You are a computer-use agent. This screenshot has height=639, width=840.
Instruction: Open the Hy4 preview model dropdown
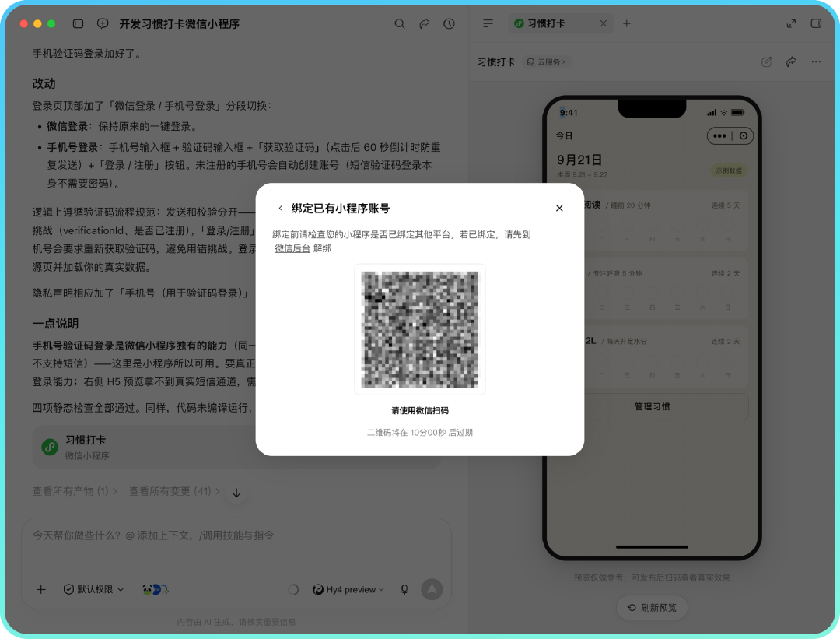(x=348, y=590)
